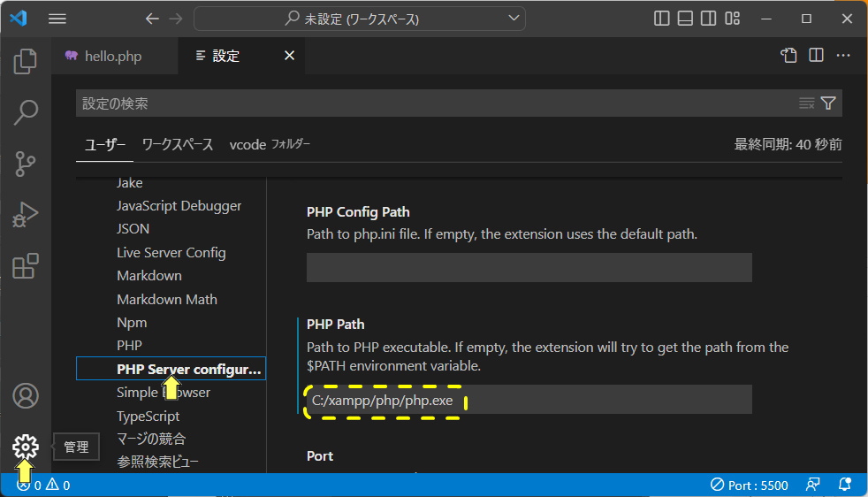
Task: Open the editor More Actions ellipsis
Action: coord(843,55)
